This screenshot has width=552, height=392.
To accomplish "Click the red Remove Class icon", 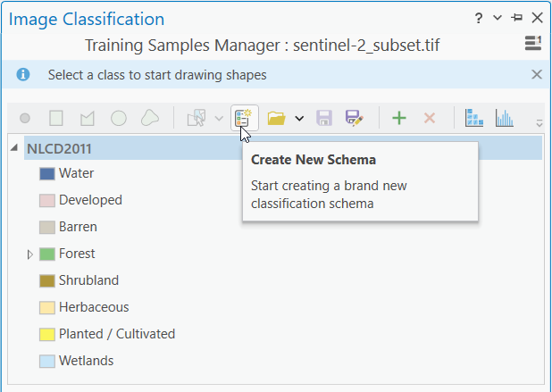I will click(429, 118).
